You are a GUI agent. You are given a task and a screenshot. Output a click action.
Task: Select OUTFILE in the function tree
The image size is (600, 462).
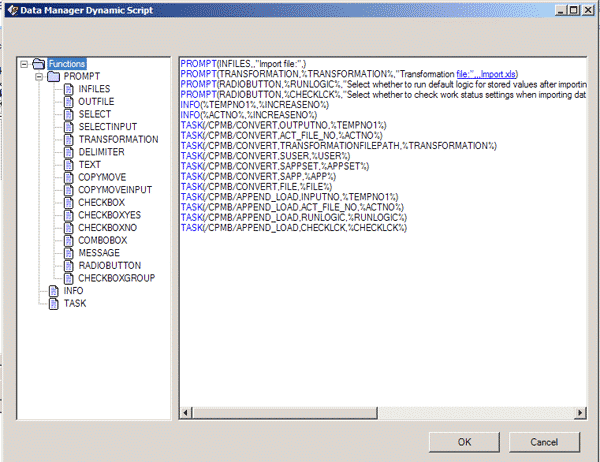pyautogui.click(x=96, y=102)
